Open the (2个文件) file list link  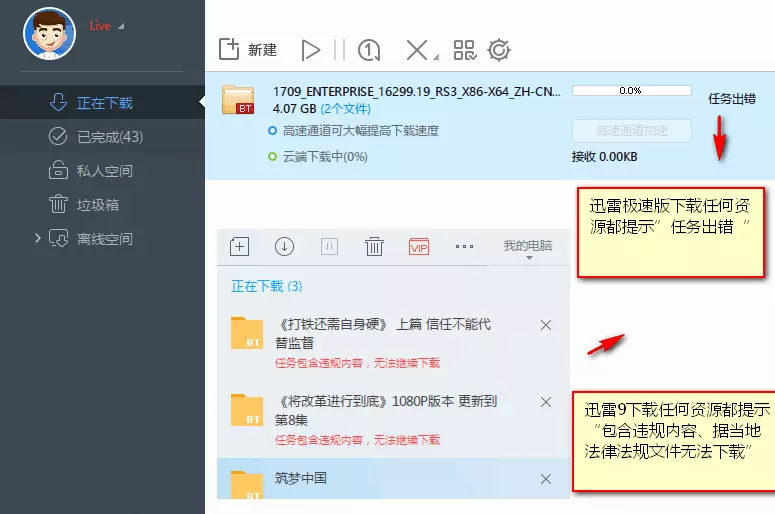(345, 109)
